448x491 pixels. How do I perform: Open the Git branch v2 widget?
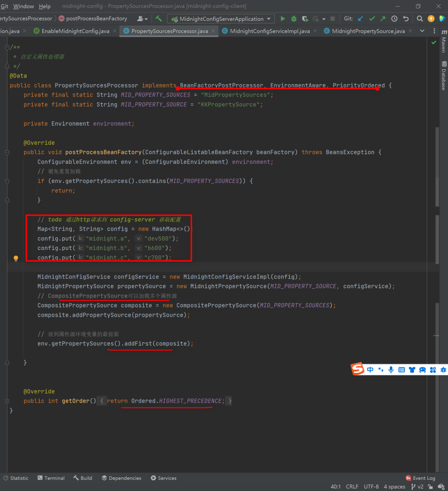pos(417,486)
